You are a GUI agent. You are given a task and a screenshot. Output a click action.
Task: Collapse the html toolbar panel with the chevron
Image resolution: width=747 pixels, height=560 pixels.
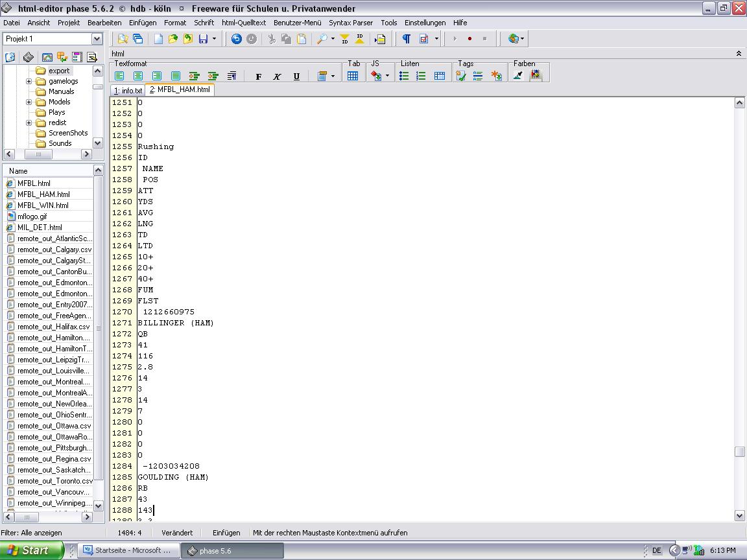coord(739,54)
